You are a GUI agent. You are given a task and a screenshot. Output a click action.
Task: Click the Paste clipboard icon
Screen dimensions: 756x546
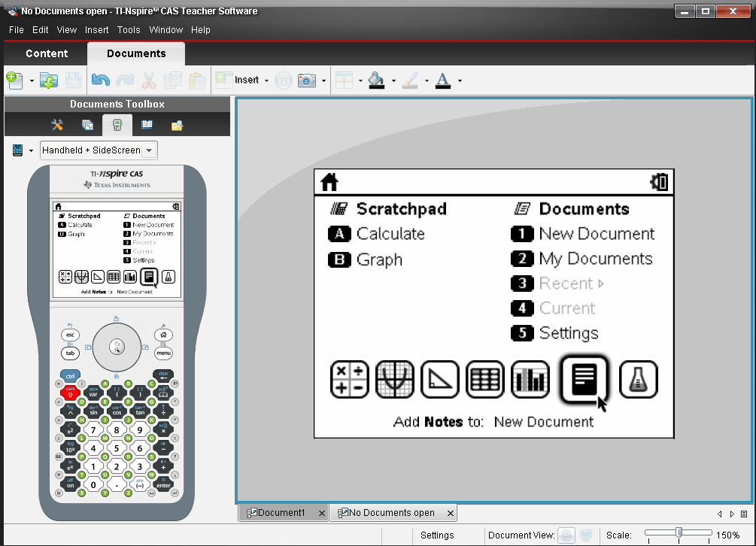[x=197, y=80]
